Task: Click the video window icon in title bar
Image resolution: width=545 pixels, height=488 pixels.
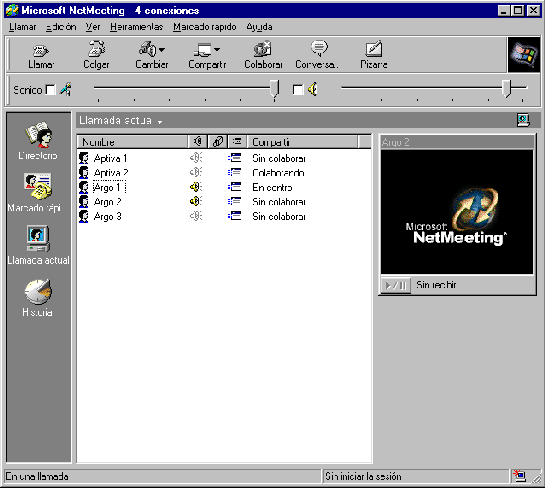Action: [523, 120]
